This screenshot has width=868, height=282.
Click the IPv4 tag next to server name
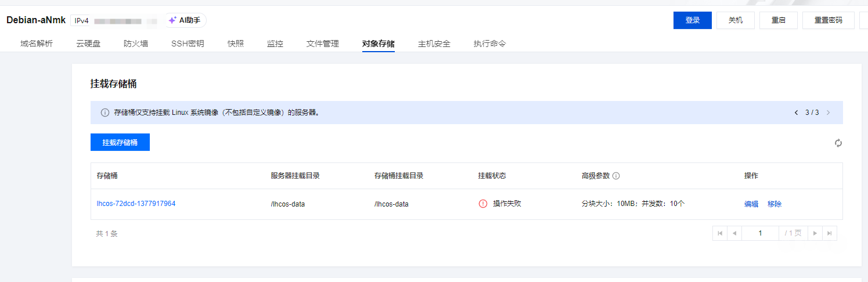pyautogui.click(x=82, y=20)
